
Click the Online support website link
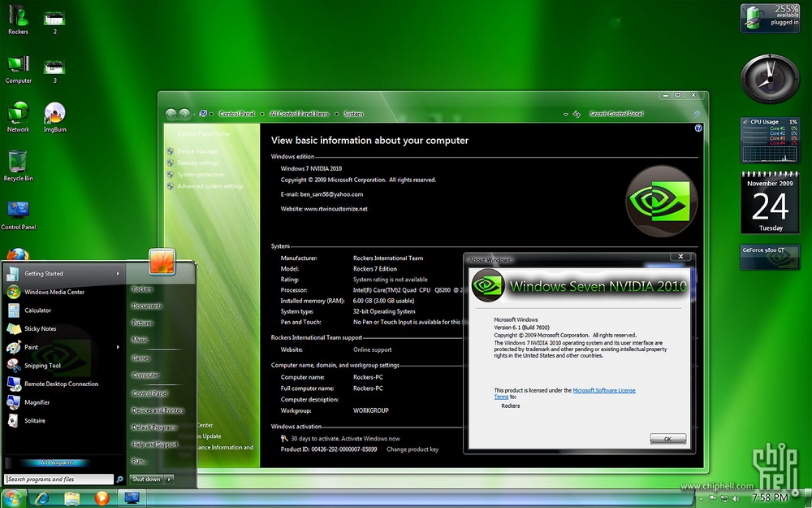coord(373,350)
